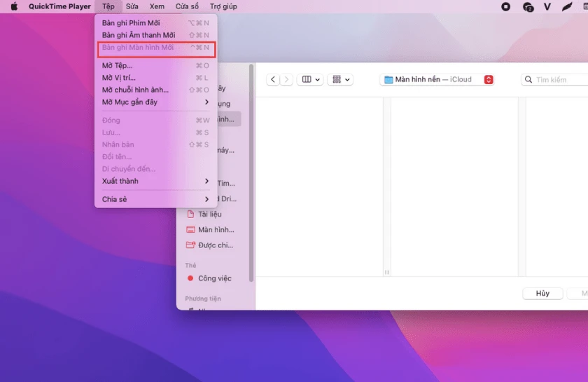Click the Phương tiện section header

(203, 299)
